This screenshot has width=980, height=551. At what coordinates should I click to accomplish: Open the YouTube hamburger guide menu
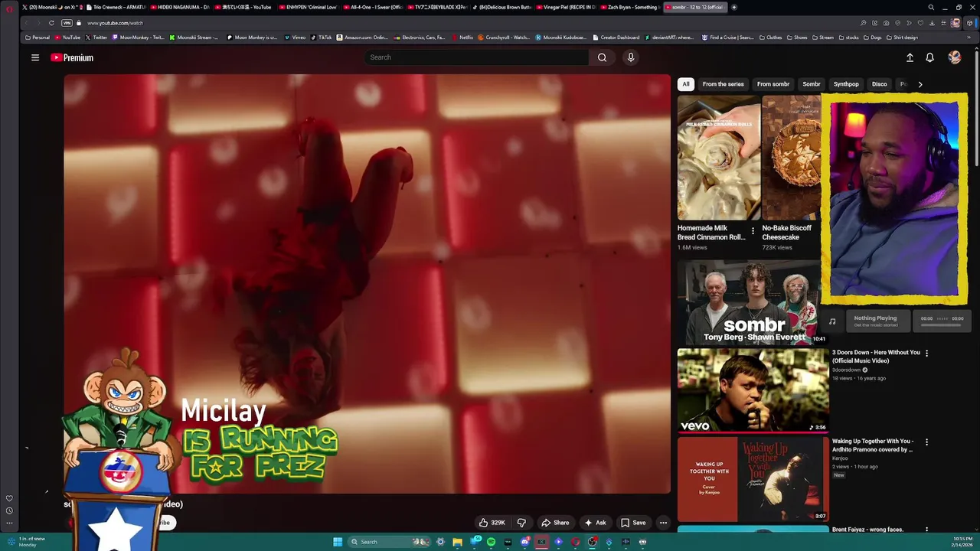(x=34, y=57)
